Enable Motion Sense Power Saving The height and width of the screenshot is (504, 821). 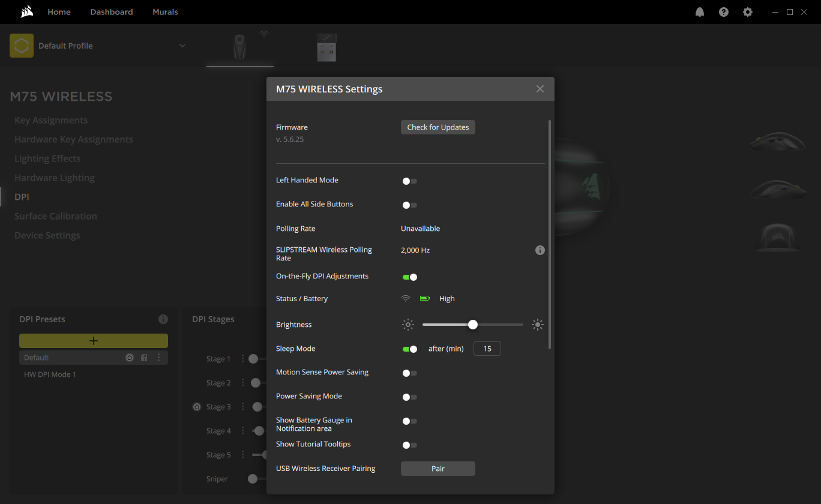tap(409, 373)
